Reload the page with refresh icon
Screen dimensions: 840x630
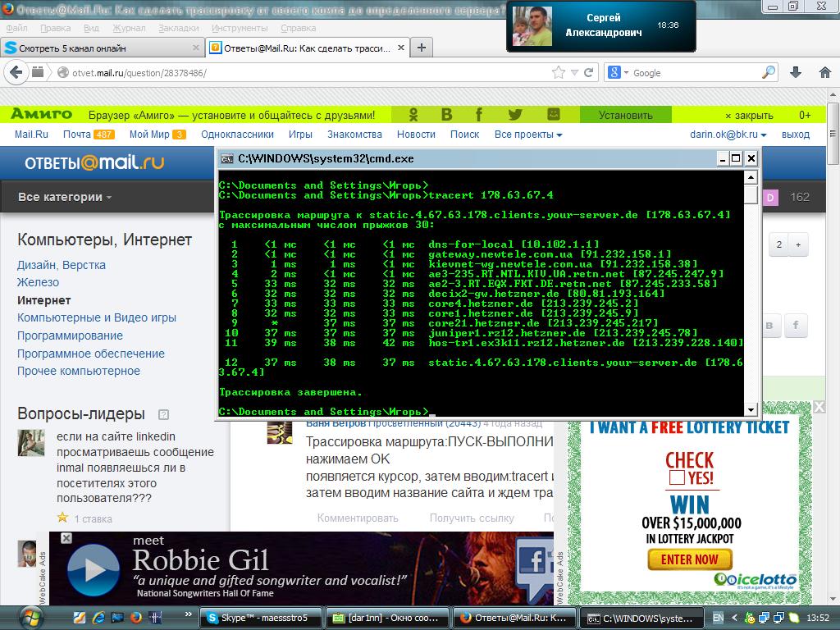pos(588,72)
